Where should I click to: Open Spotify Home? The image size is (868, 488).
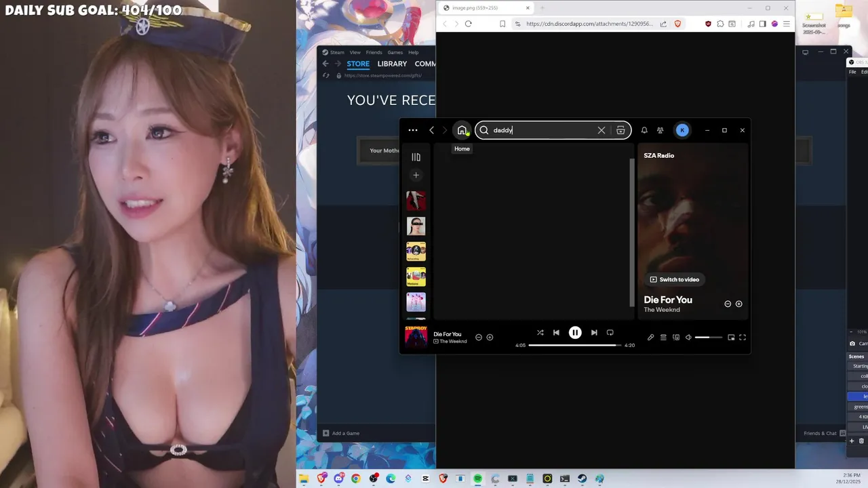click(462, 130)
